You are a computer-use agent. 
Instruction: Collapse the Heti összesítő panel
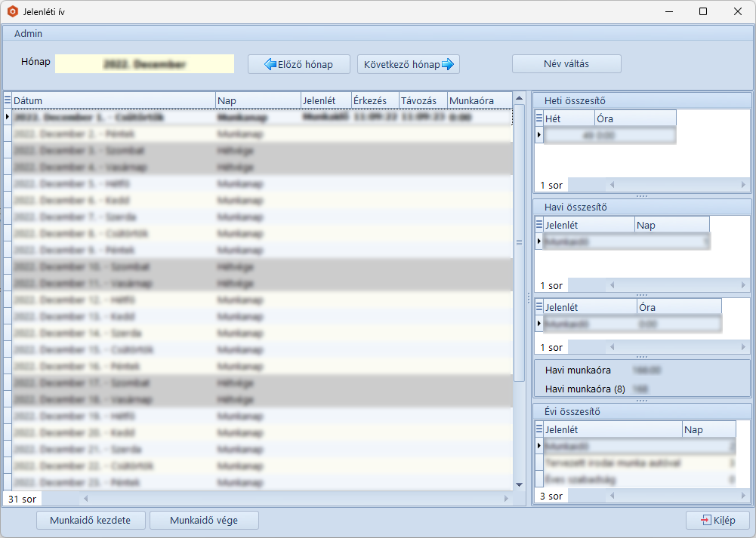pyautogui.click(x=642, y=101)
